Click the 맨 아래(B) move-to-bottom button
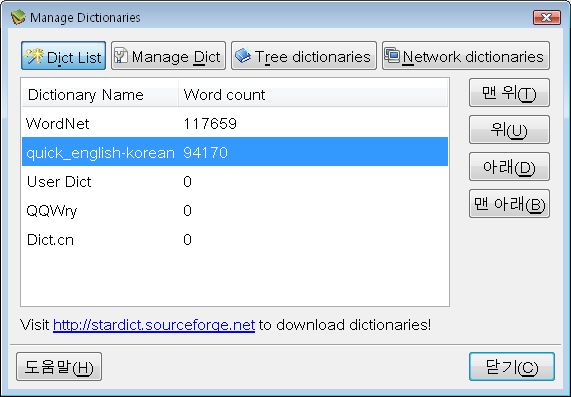Screen dimensions: 571x397 [509, 204]
